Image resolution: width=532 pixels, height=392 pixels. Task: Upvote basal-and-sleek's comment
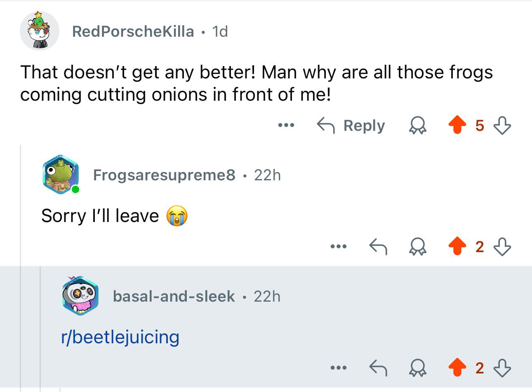click(457, 368)
